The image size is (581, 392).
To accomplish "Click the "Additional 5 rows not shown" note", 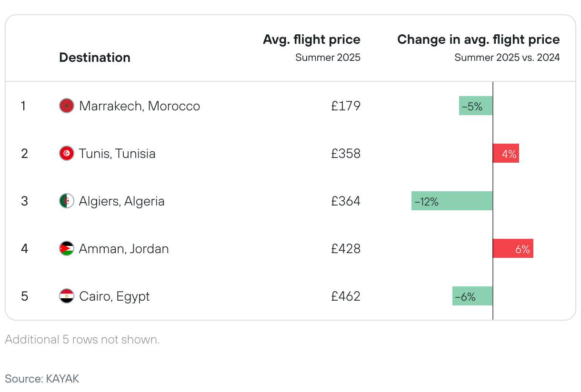I will 82,340.
